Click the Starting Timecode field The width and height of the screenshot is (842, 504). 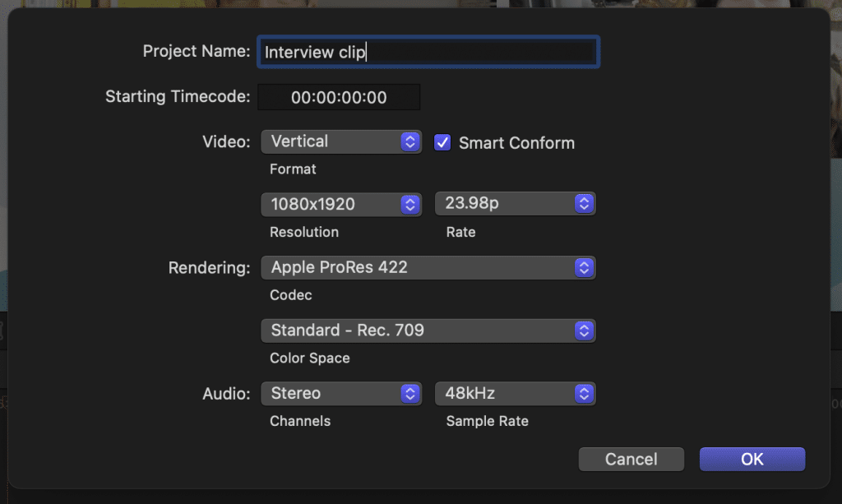339,97
